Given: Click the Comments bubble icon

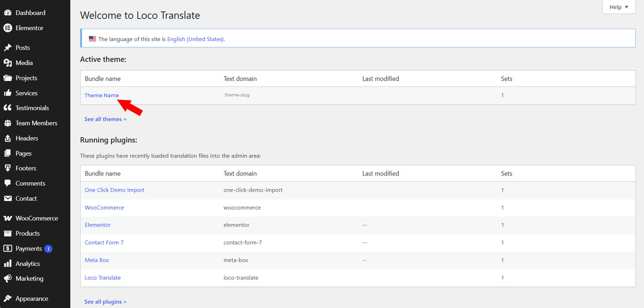Looking at the screenshot, I should tap(8, 183).
